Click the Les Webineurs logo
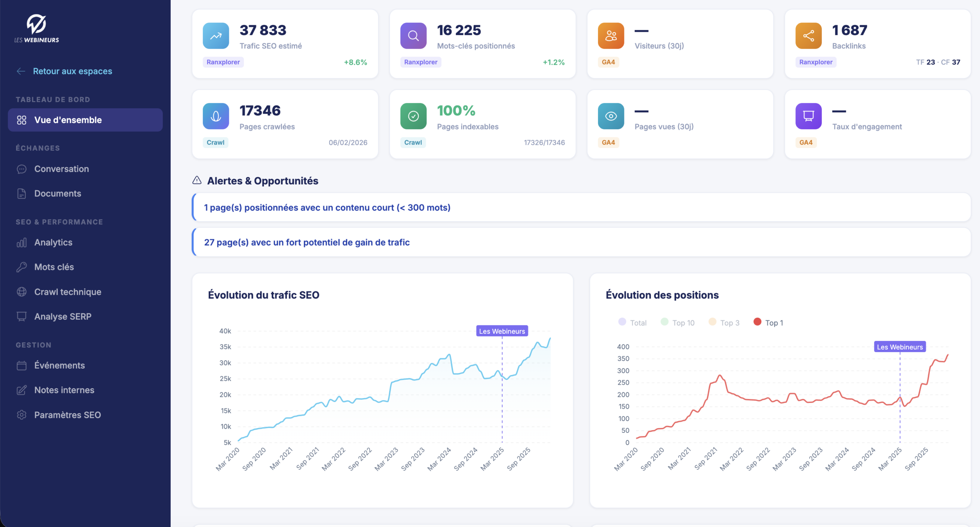980x527 pixels. pos(37,29)
